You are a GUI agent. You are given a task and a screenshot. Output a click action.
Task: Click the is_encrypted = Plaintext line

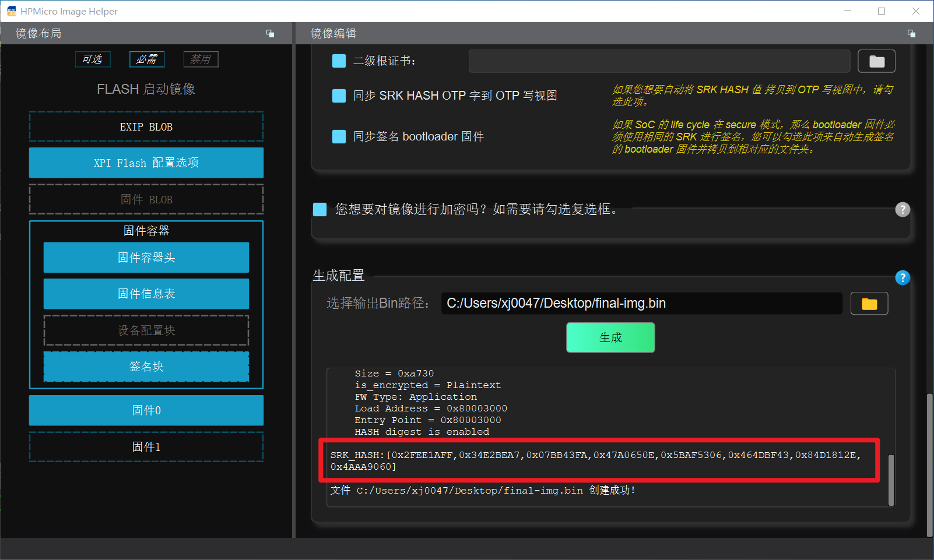point(428,385)
